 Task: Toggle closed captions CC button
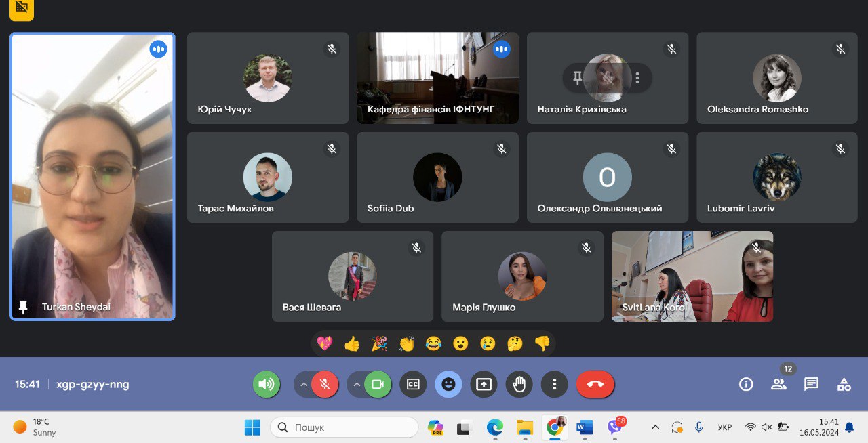click(x=413, y=384)
